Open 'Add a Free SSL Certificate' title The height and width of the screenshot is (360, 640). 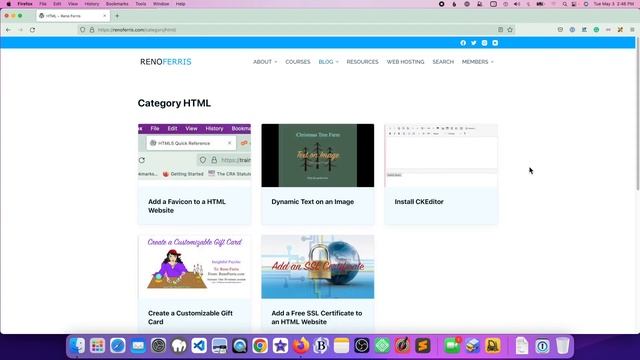click(x=317, y=318)
